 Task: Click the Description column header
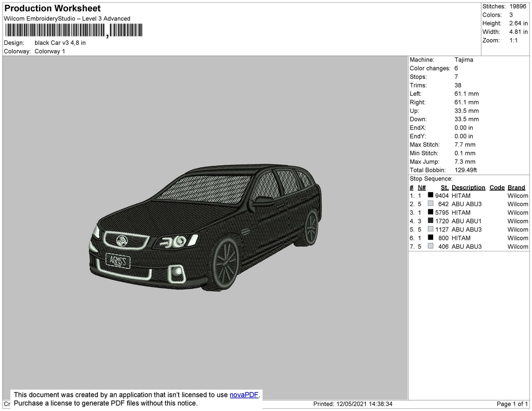pos(468,187)
